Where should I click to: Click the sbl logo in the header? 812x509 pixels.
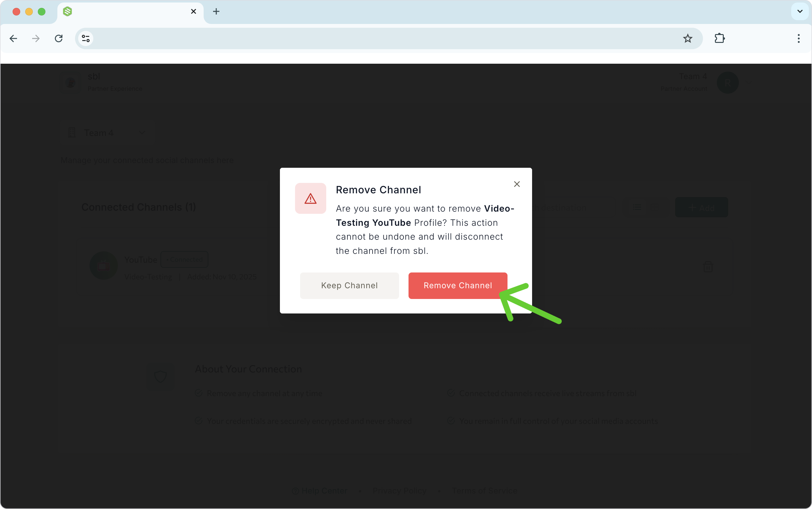click(x=70, y=83)
